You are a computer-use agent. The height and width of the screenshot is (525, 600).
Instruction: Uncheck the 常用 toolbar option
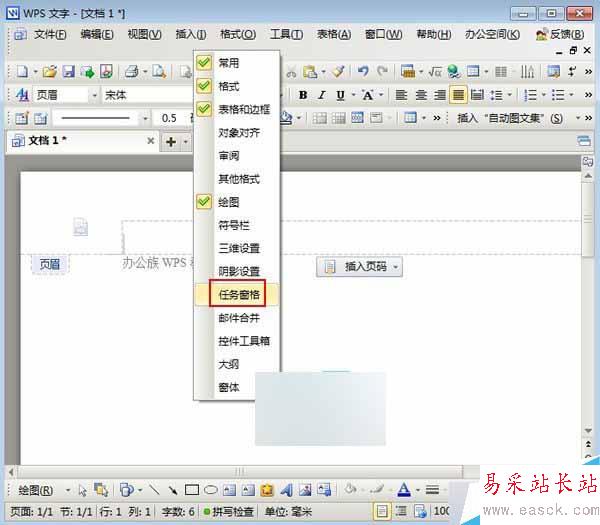coord(237,63)
